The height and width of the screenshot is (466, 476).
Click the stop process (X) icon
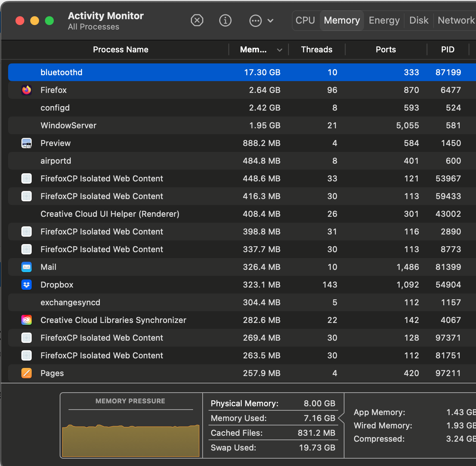pos(197,21)
